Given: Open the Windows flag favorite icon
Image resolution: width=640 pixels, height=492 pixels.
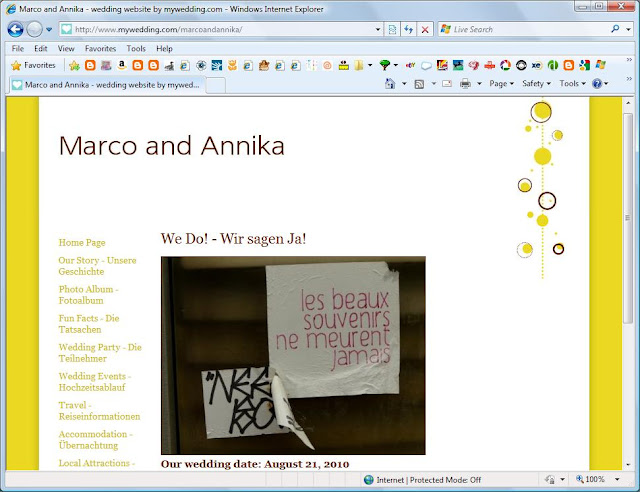Looking at the screenshot, I should point(600,65).
